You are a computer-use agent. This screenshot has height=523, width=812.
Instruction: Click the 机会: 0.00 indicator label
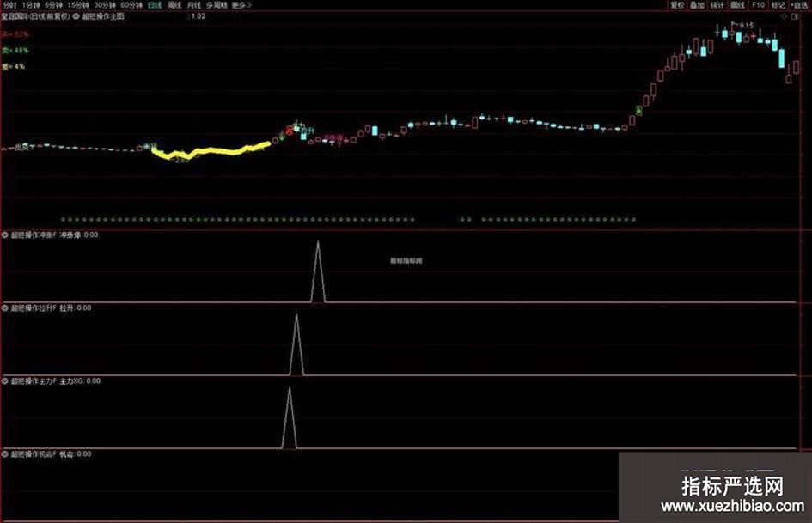(75, 454)
